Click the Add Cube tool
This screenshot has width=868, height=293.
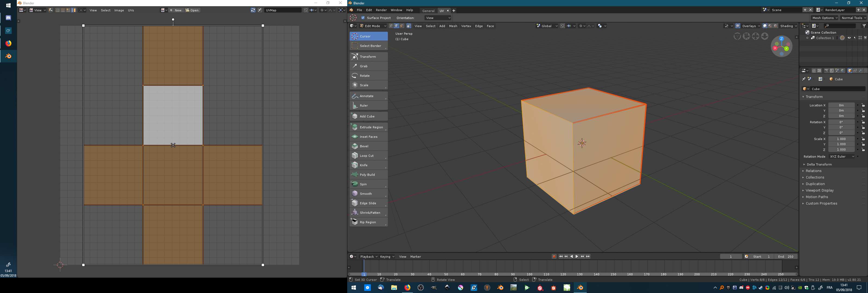(x=369, y=116)
